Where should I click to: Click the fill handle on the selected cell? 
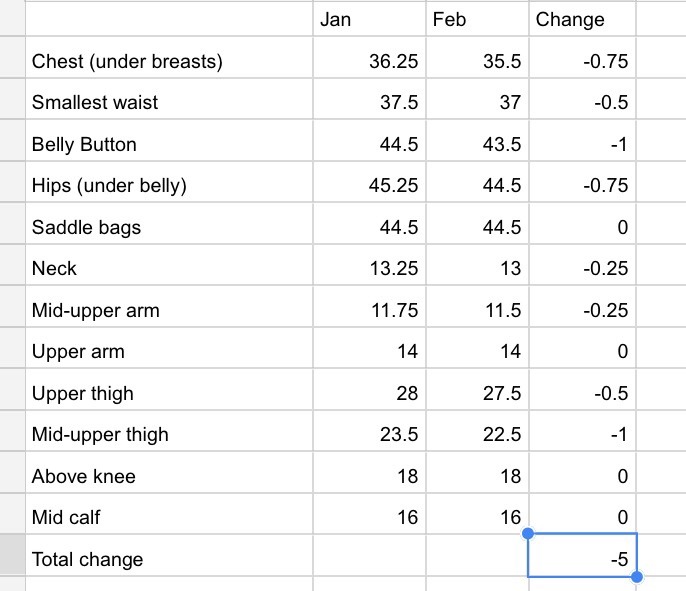637,577
